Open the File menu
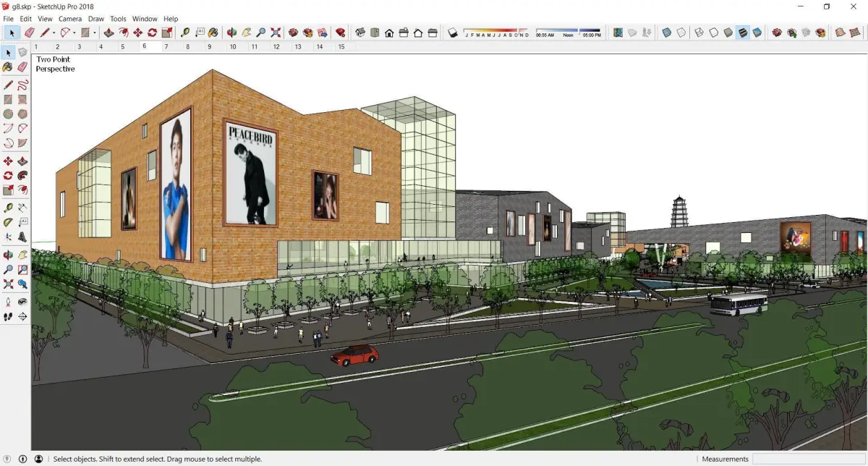This screenshot has width=868, height=466. tap(9, 19)
